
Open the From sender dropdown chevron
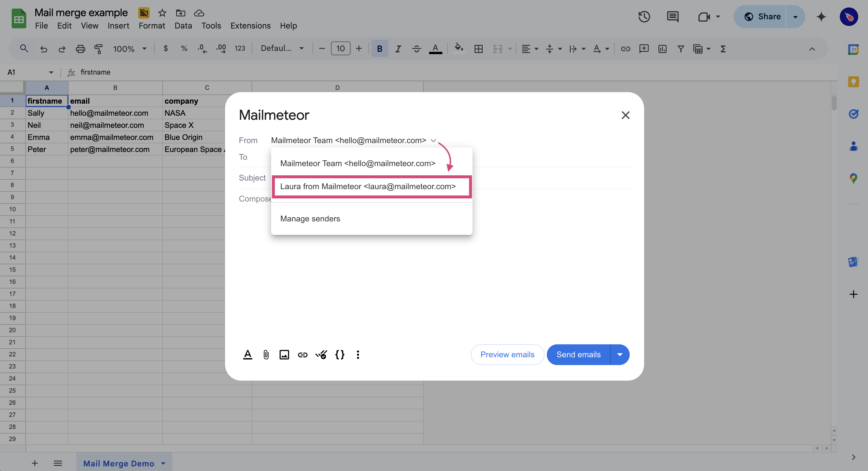(433, 140)
